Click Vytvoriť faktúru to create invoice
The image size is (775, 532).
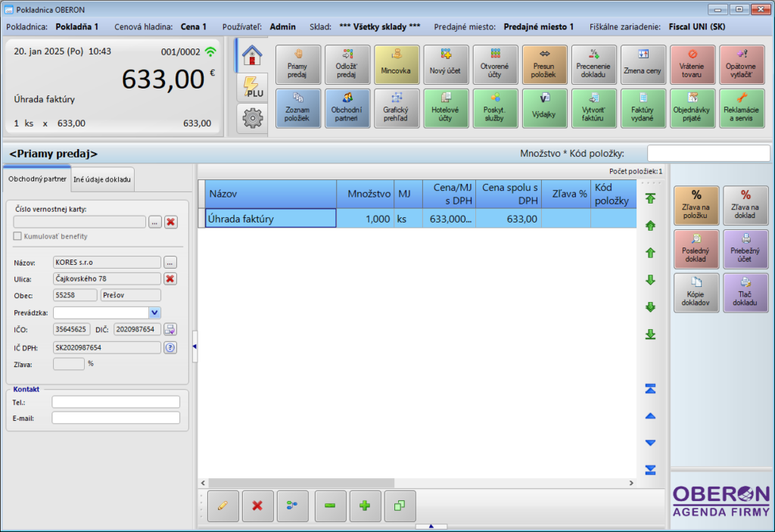(593, 108)
